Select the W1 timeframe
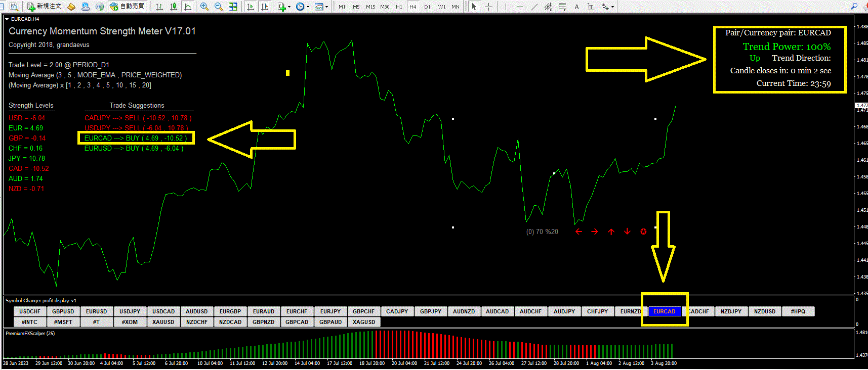Screen dimensions: 868x370 coord(442,7)
